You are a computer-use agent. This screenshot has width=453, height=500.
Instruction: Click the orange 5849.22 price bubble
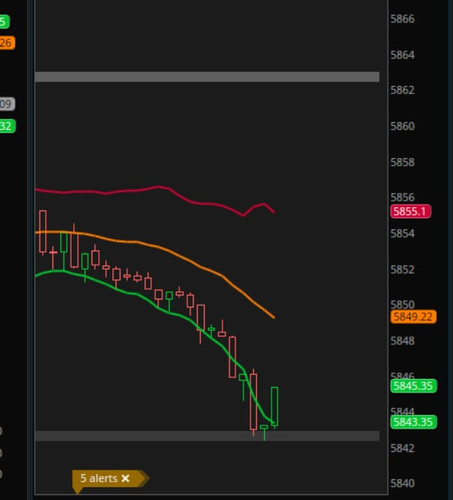click(x=413, y=317)
